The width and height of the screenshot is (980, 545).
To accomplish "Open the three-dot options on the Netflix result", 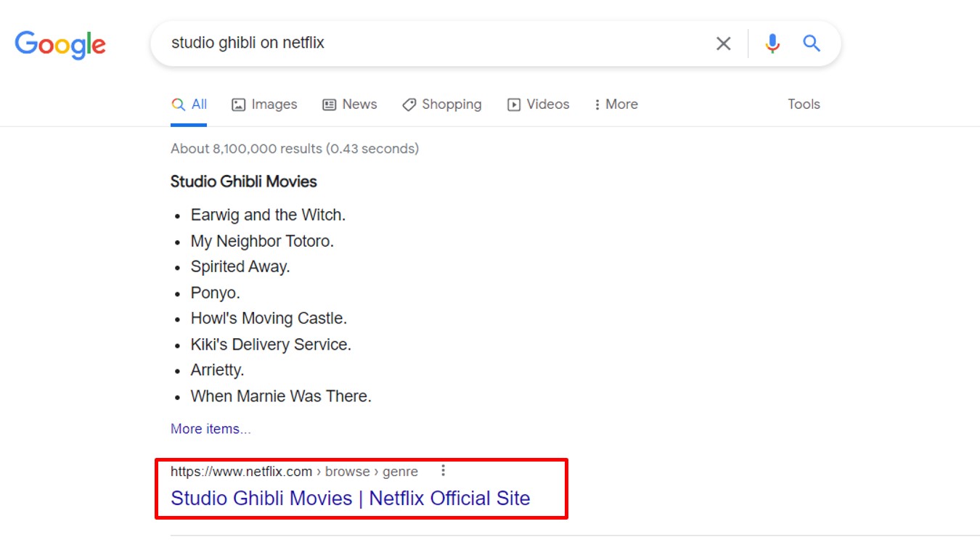I will click(x=443, y=470).
